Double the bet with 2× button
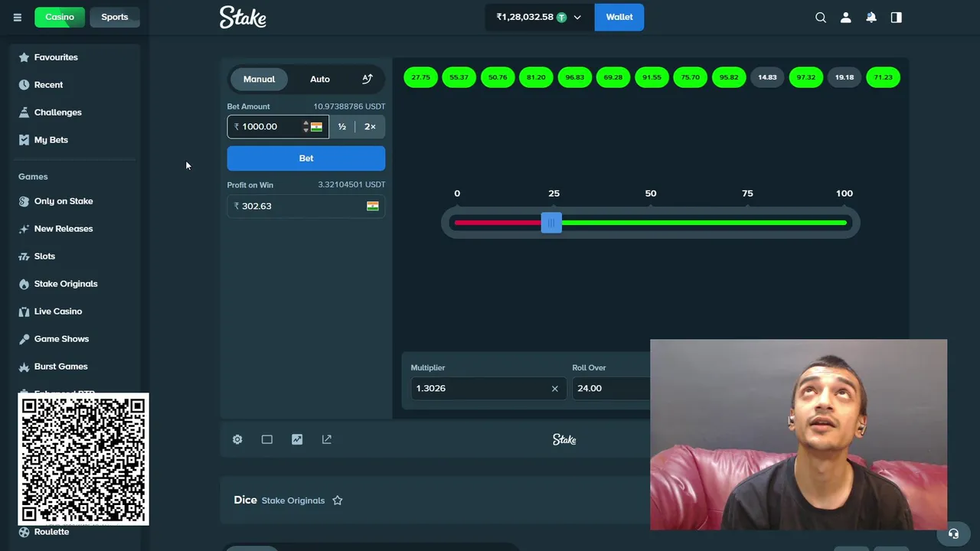 click(370, 127)
